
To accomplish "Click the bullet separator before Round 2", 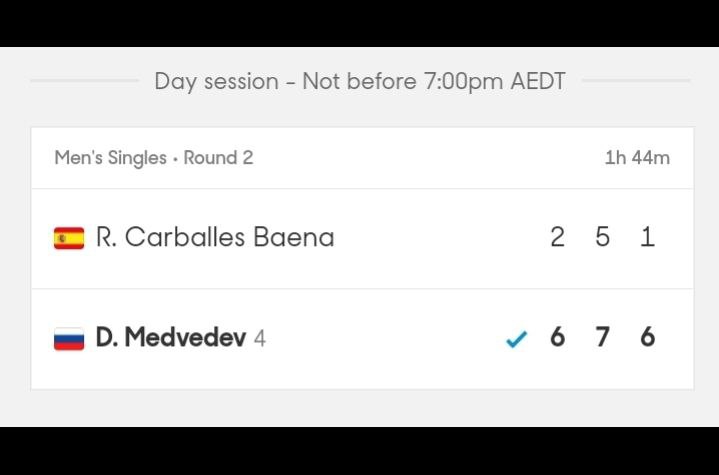I will [175, 158].
